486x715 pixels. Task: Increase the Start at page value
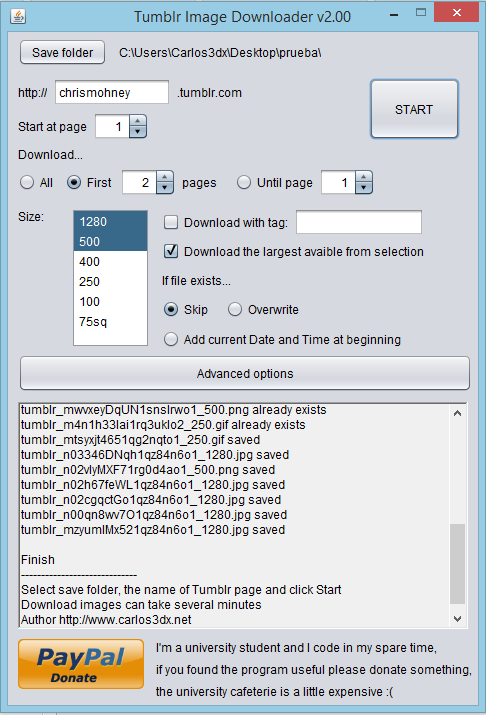[138, 120]
